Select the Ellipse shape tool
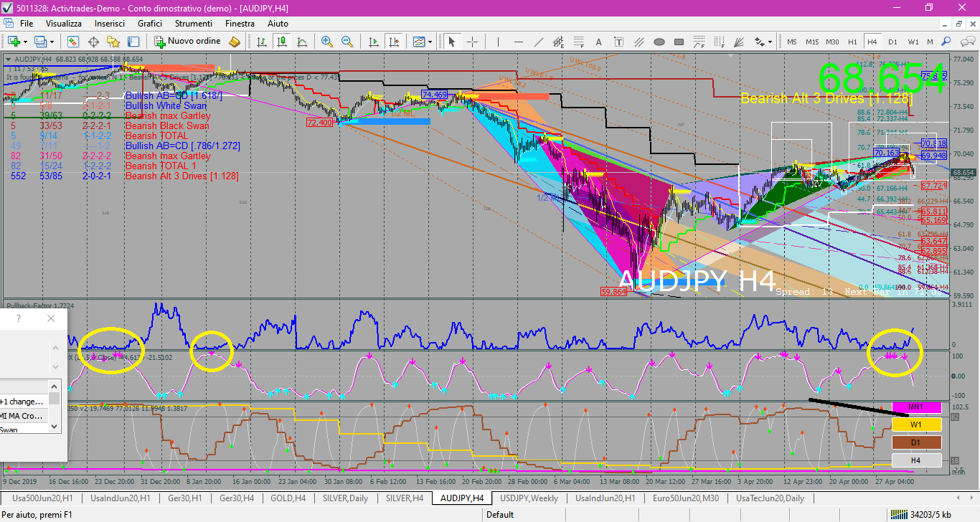 pos(659,42)
